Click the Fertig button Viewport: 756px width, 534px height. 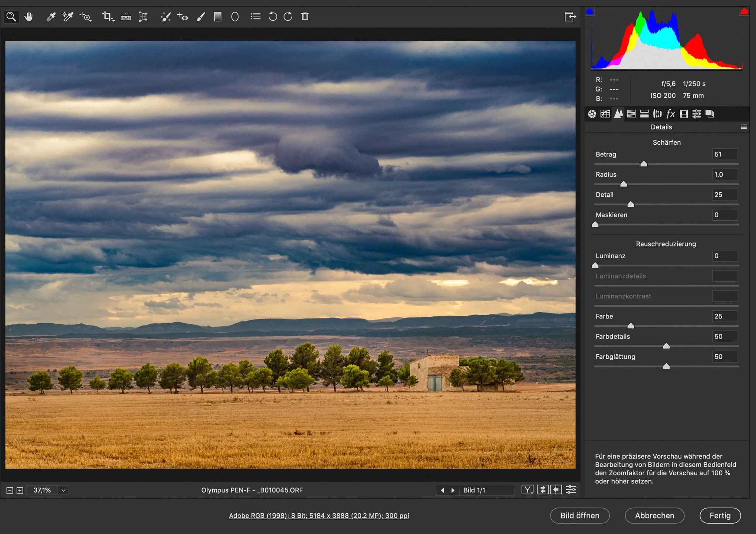point(720,516)
